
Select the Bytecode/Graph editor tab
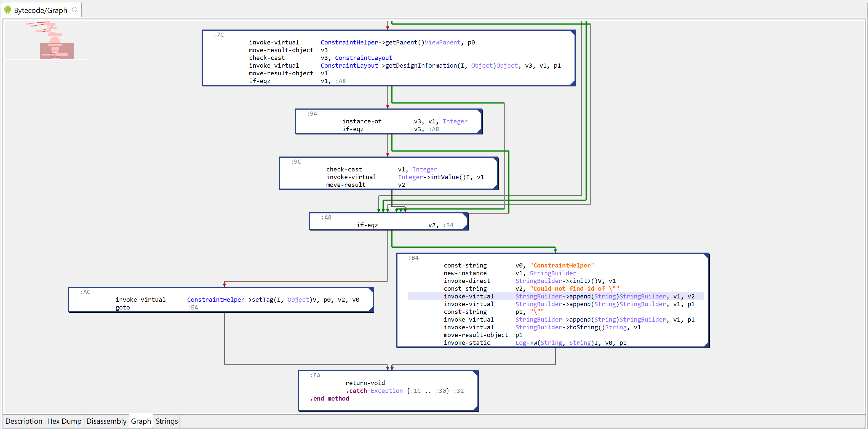coord(41,10)
